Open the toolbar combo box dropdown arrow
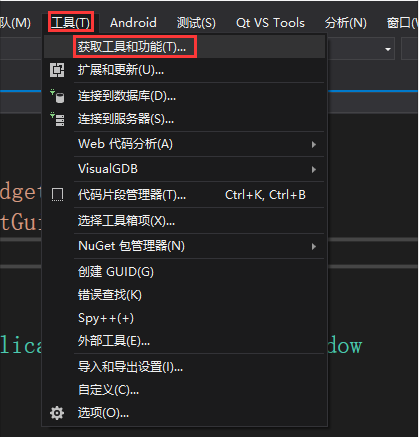 [x=388, y=49]
